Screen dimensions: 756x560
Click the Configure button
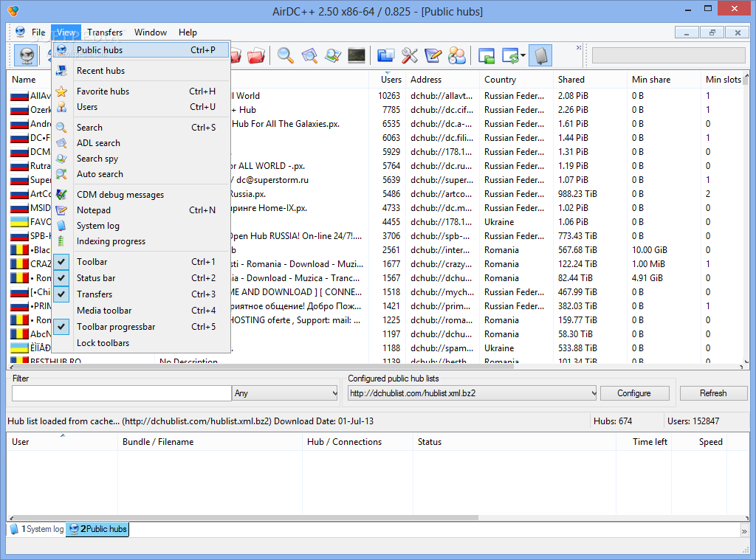(x=634, y=393)
